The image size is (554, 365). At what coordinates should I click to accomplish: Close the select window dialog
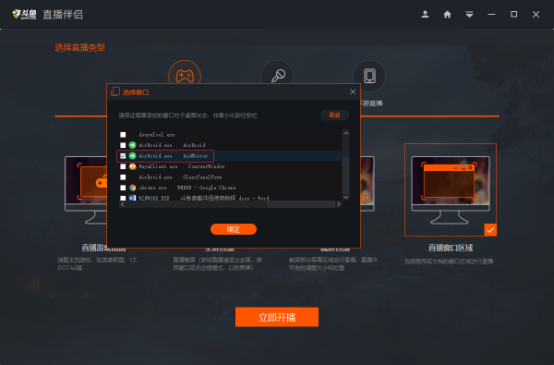point(353,92)
